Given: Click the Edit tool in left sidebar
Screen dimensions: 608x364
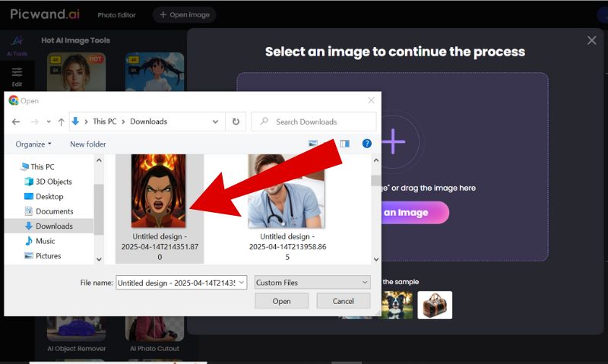Looking at the screenshot, I should [17, 77].
